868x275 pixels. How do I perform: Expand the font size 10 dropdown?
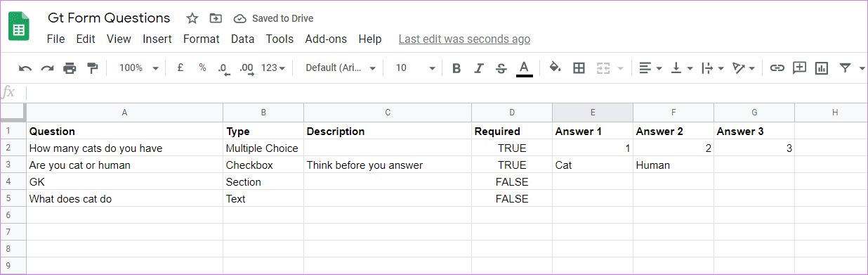coord(415,68)
